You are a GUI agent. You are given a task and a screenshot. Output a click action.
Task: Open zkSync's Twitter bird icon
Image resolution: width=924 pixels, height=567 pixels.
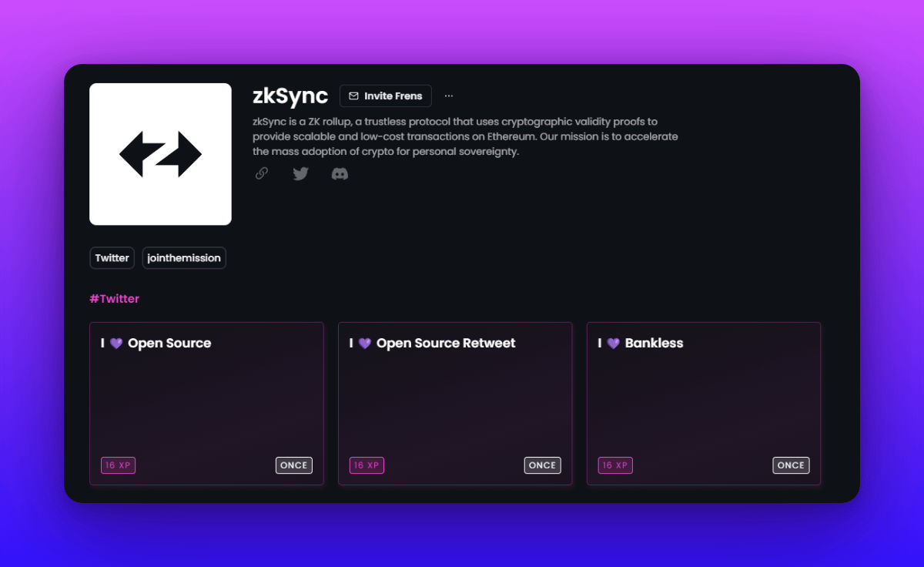[x=300, y=173]
